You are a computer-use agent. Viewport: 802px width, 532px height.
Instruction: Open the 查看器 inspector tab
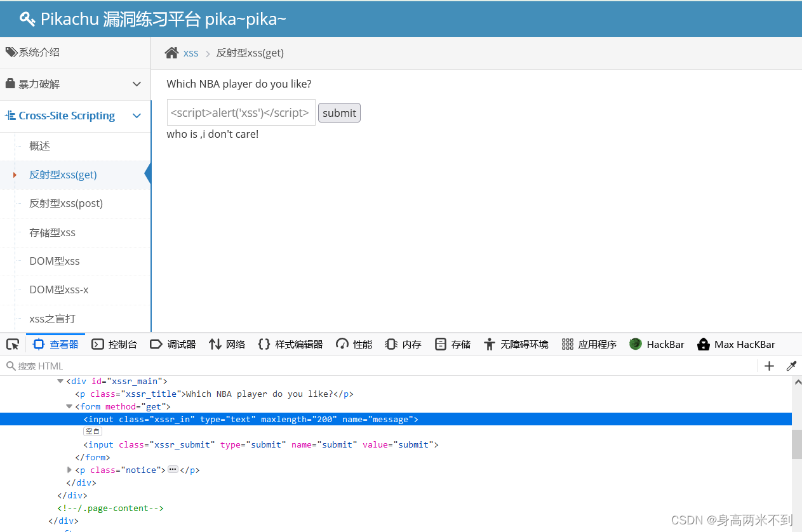click(x=56, y=344)
